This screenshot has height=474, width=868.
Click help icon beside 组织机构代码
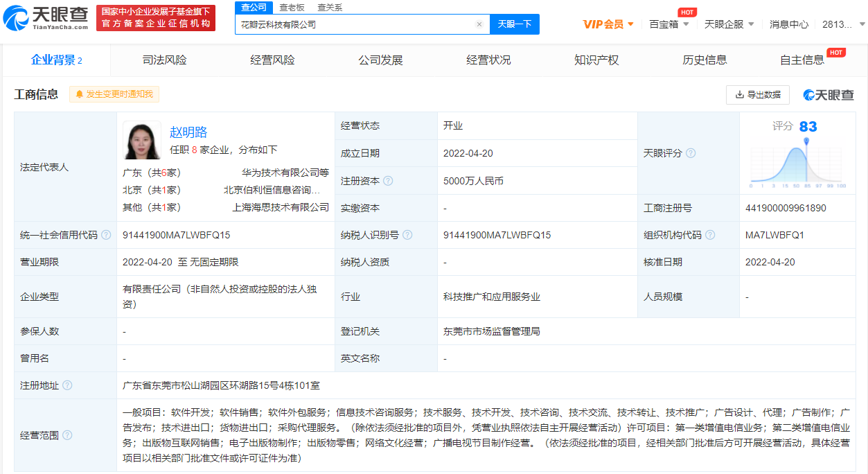coord(710,235)
